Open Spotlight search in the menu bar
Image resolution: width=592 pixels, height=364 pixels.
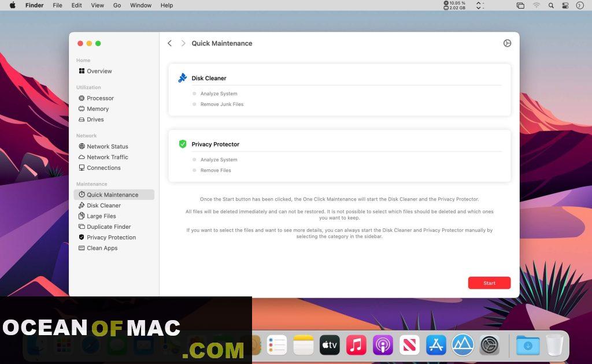[551, 5]
